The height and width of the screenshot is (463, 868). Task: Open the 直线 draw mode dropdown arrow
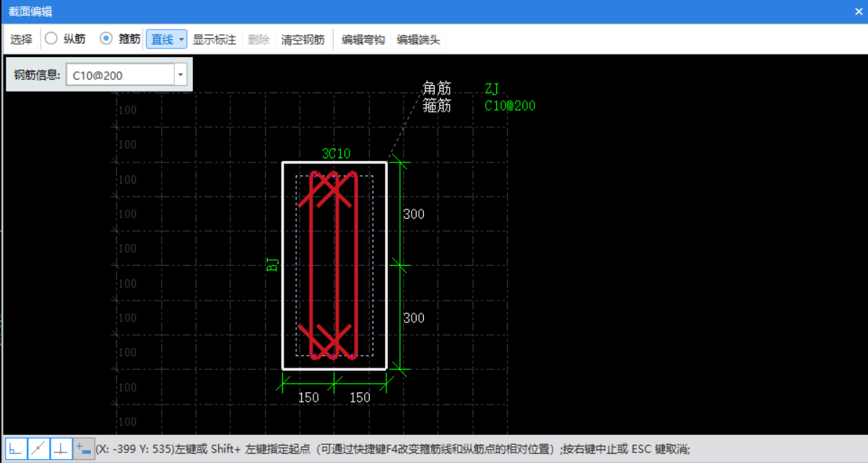pos(181,39)
